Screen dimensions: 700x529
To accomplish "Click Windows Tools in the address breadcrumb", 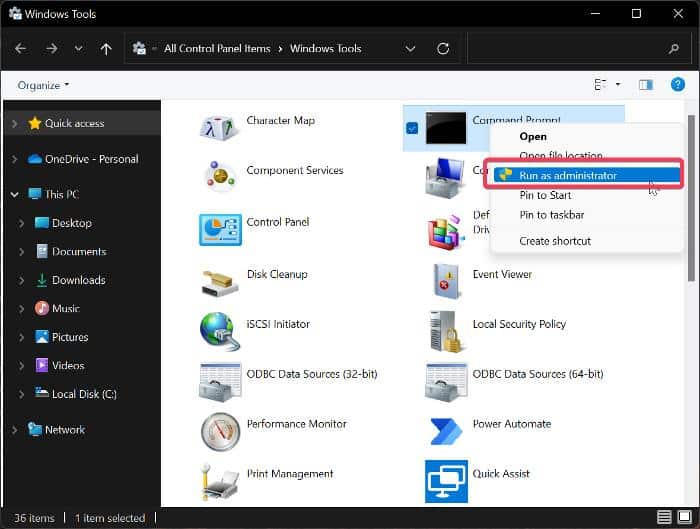I will 325,48.
